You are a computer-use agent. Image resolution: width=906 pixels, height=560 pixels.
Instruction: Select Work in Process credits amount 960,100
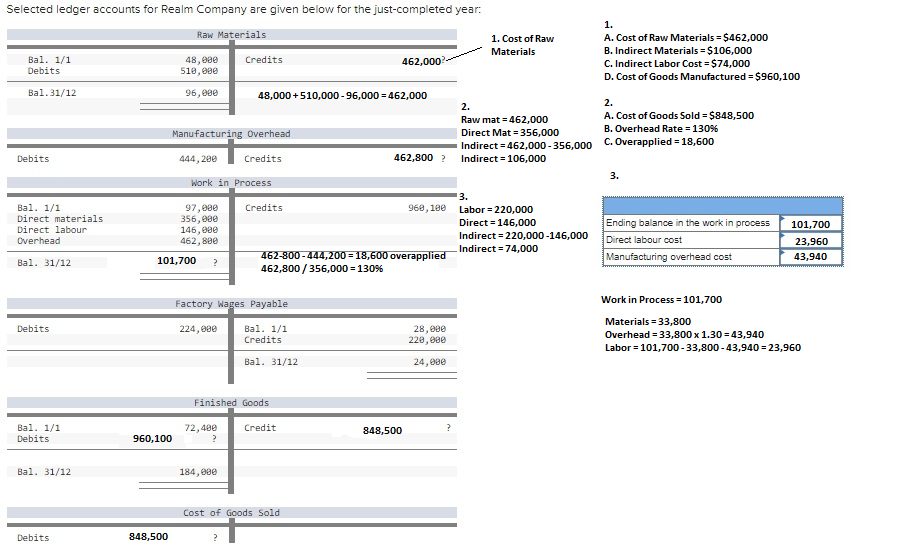click(427, 208)
